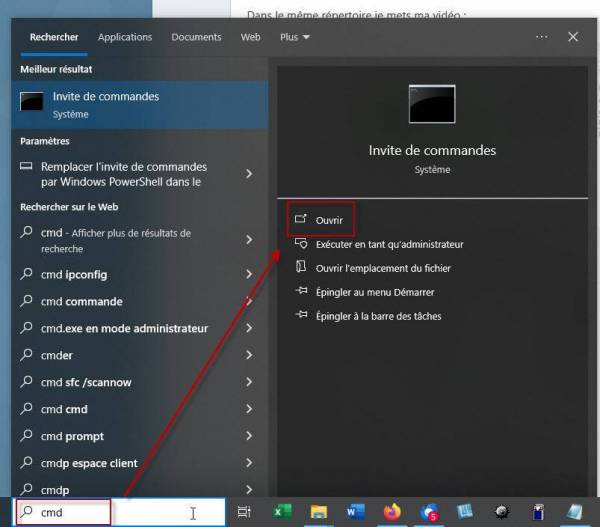Switch to the Applications tab
This screenshot has width=600, height=527.
pos(125,37)
